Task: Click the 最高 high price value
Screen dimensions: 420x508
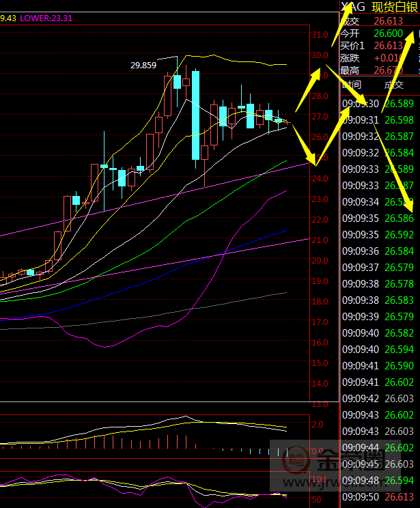Action: [x=388, y=70]
